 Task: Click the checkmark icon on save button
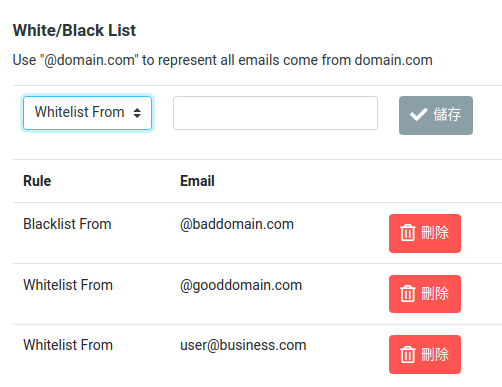[x=418, y=115]
